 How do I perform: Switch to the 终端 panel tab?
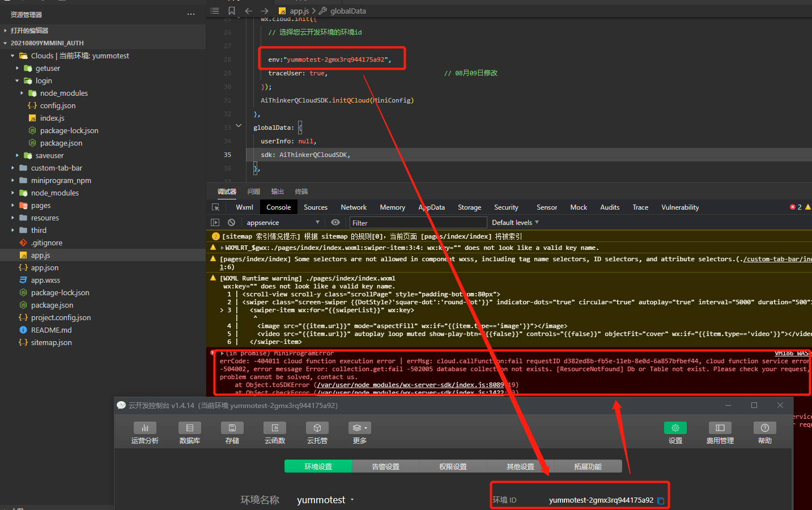click(301, 192)
